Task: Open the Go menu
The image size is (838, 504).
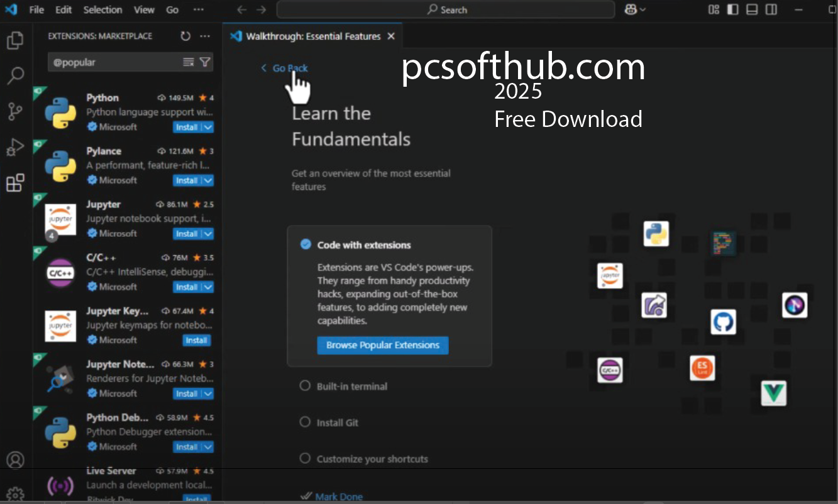Action: (x=172, y=9)
